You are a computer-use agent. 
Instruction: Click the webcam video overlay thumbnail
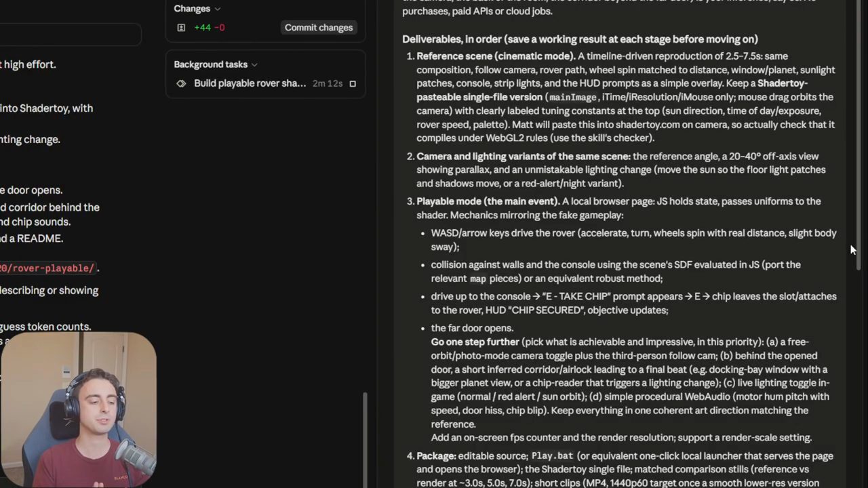(78, 410)
